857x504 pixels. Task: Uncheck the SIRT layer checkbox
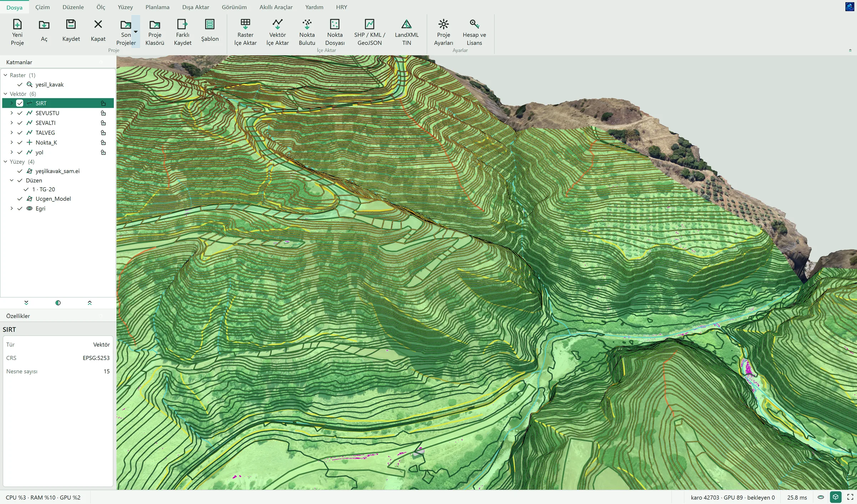tap(20, 103)
